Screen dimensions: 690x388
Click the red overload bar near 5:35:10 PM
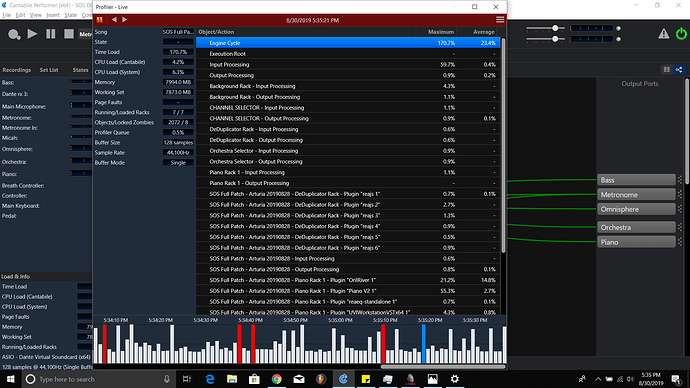click(383, 344)
